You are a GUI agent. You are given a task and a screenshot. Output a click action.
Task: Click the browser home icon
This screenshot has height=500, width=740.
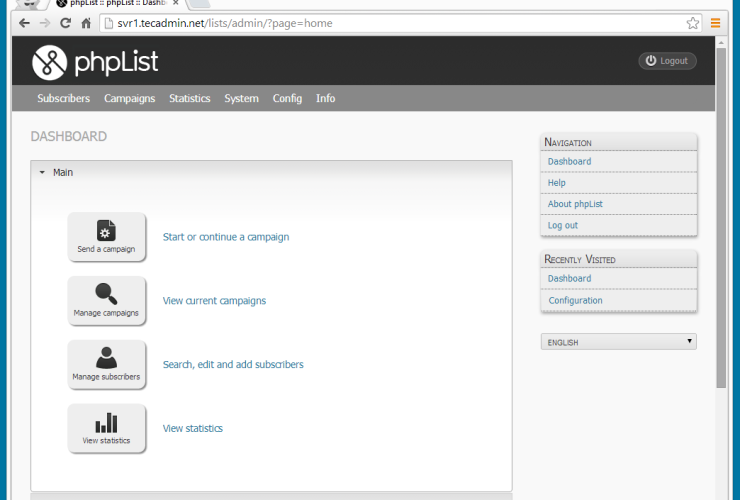click(x=87, y=23)
